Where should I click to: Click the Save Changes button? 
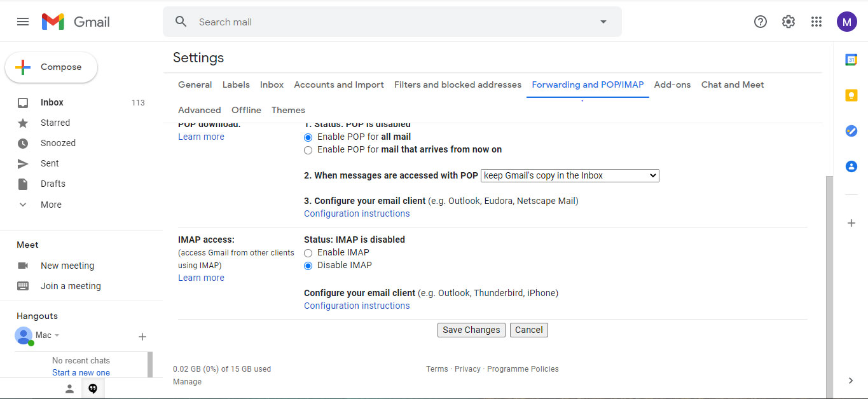coord(471,330)
